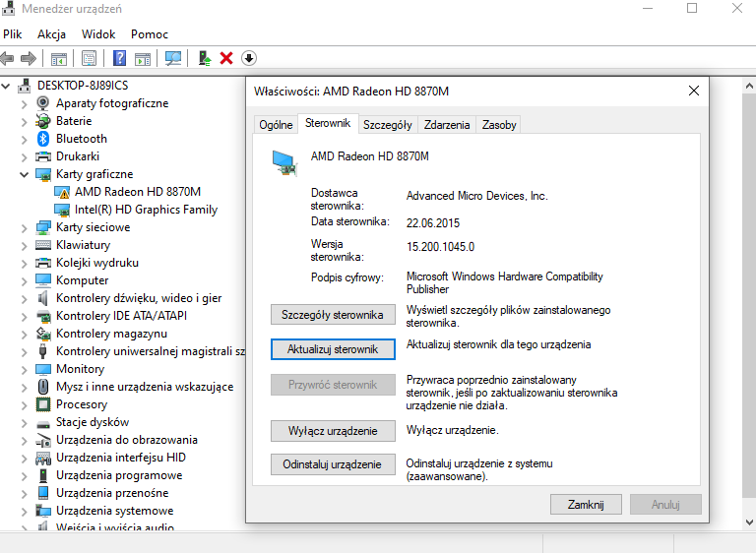Open the Plik menu
Image resolution: width=756 pixels, height=553 pixels.
point(12,34)
